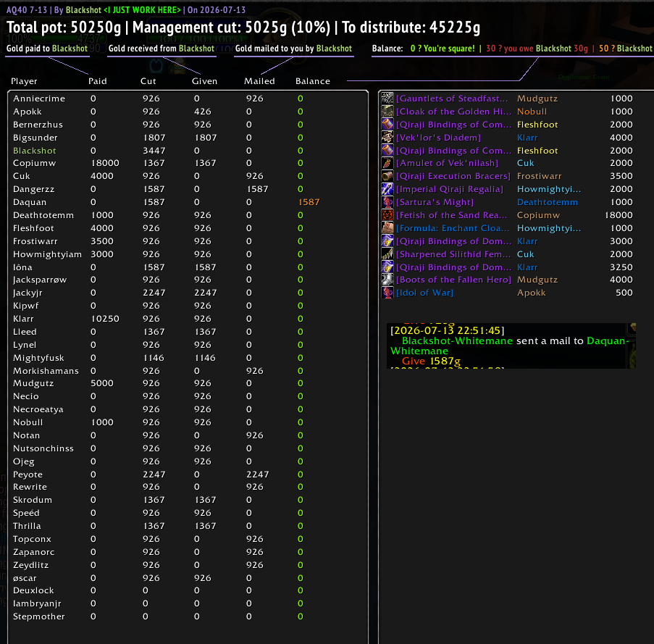This screenshot has height=644, width=654.
Task: Click the Mailed column header
Action: [259, 81]
